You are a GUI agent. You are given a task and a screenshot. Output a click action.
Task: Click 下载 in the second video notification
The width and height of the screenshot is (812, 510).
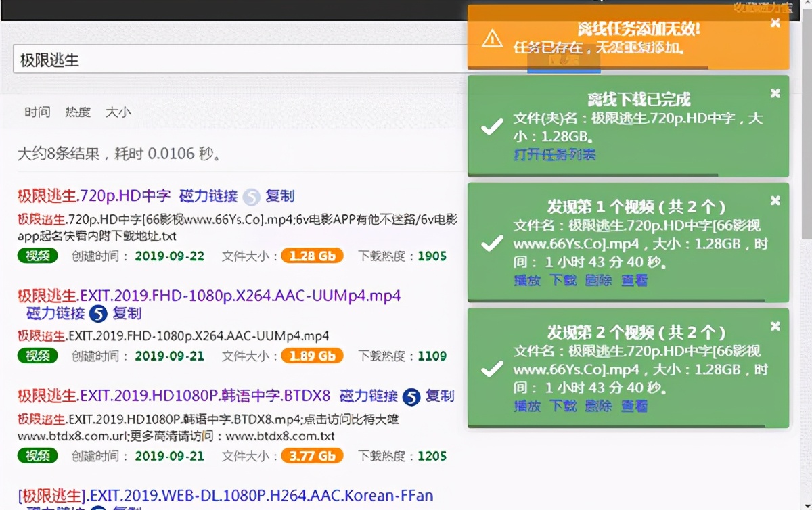pyautogui.click(x=562, y=407)
